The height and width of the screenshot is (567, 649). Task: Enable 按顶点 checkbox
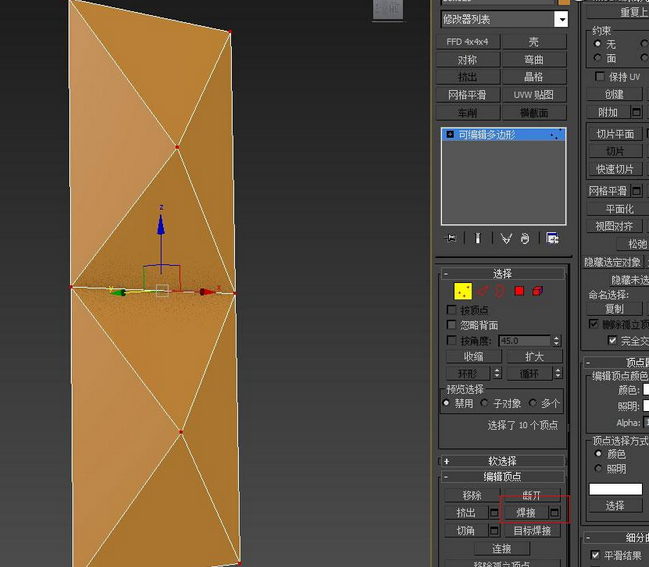tap(452, 310)
